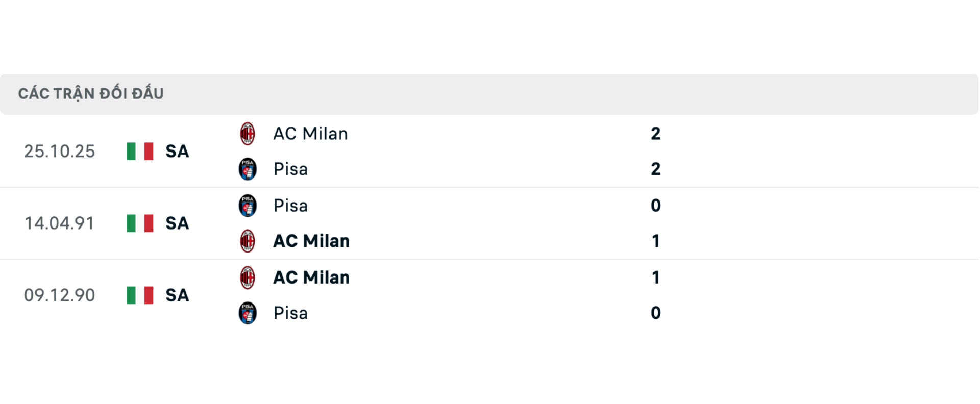Click the SA label in the 09.12.90 row
980x404 pixels.
click(x=177, y=295)
